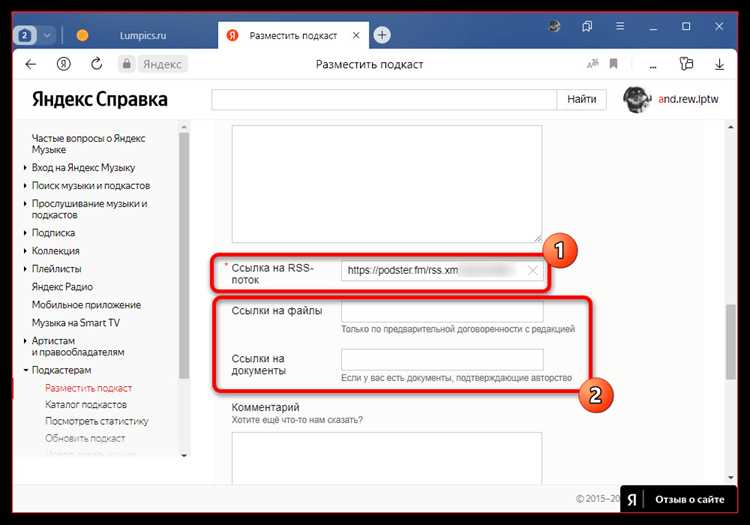Expand the Плейлисты section
Viewport: 750px width, 525px height.
[56, 269]
